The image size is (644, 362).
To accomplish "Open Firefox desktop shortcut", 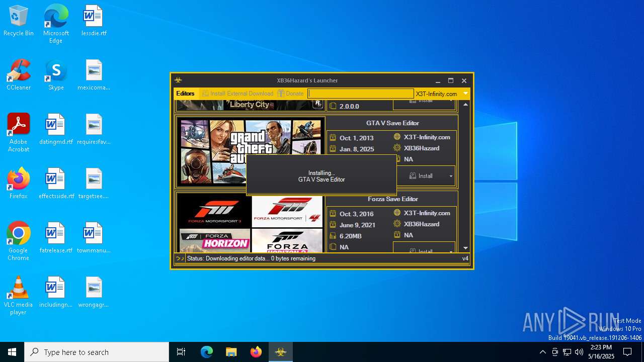I will pyautogui.click(x=19, y=184).
